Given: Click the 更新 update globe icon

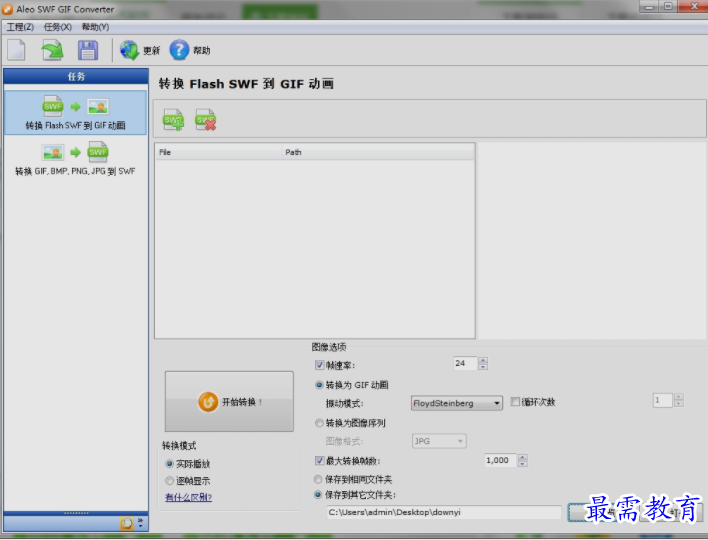Looking at the screenshot, I should [x=129, y=50].
